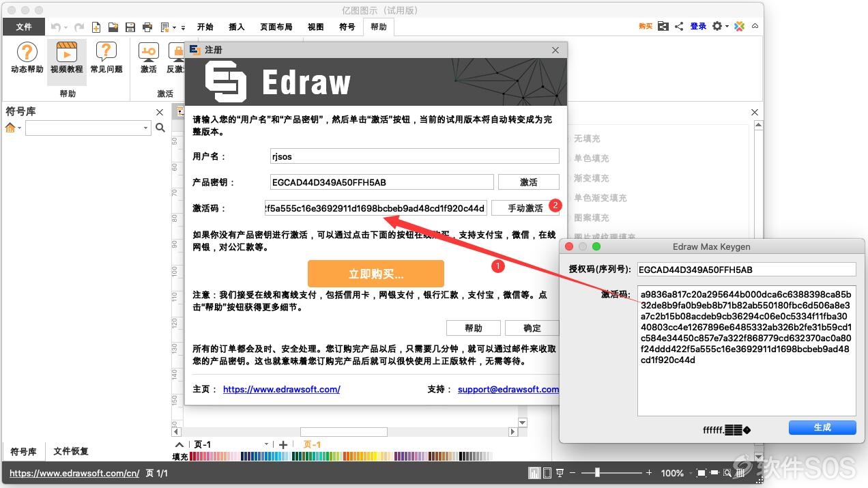The height and width of the screenshot is (488, 868).
Task: Click the zoom out minus icon
Action: tap(574, 473)
